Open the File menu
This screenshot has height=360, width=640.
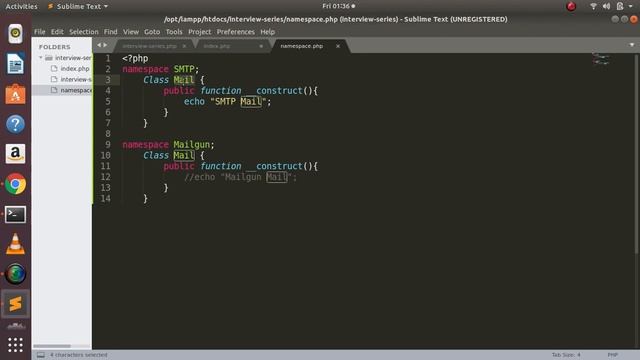coord(40,32)
